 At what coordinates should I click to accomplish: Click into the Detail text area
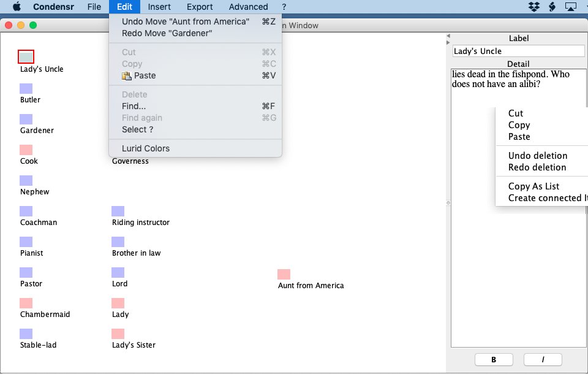(518, 208)
